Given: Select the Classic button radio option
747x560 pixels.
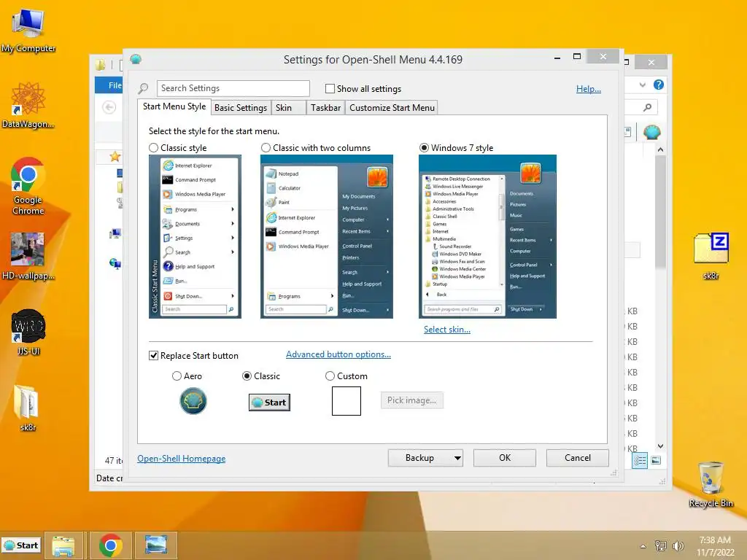Looking at the screenshot, I should pyautogui.click(x=247, y=376).
